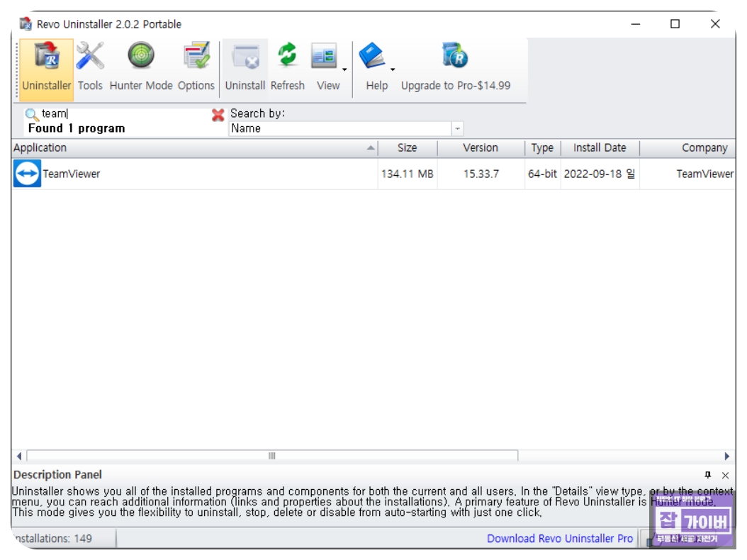Click the 64-bit type cell
This screenshot has width=747, height=560.
click(x=542, y=174)
